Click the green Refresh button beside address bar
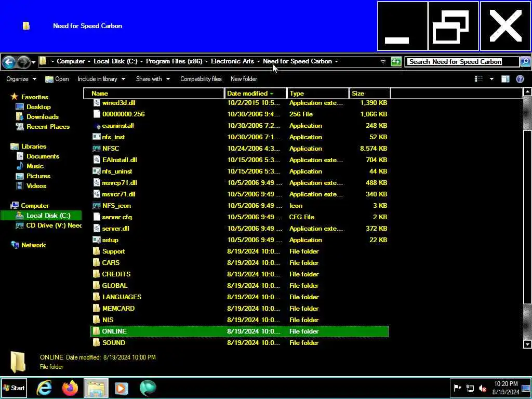Image resolution: width=532 pixels, height=399 pixels. tap(396, 62)
